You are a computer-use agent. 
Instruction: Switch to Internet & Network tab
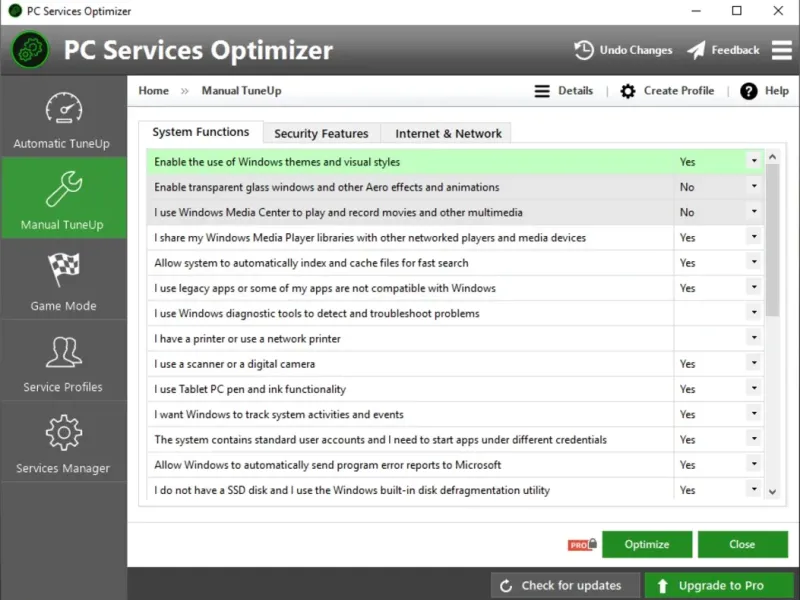448,134
